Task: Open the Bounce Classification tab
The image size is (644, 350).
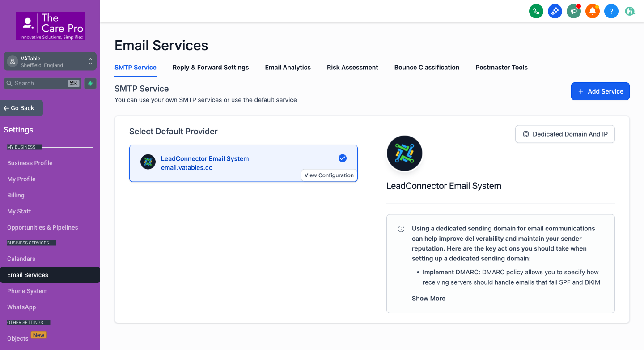Action: [427, 67]
